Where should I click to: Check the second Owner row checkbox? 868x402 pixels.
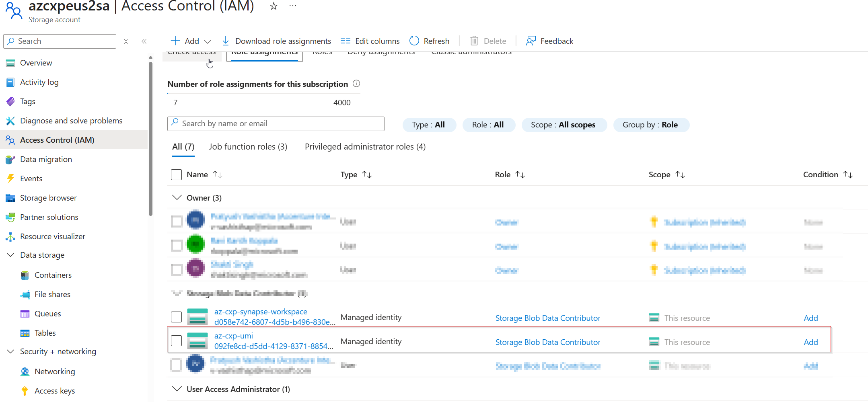177,245
